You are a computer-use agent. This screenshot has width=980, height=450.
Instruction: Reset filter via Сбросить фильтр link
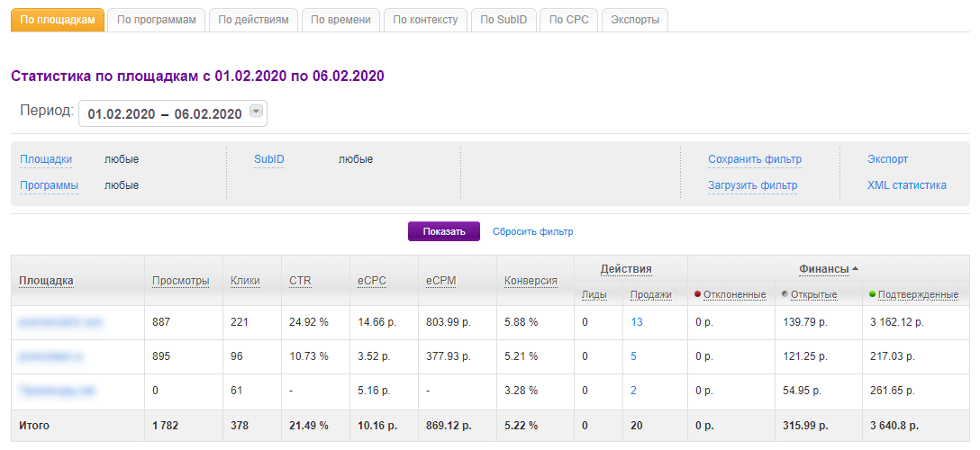(532, 232)
